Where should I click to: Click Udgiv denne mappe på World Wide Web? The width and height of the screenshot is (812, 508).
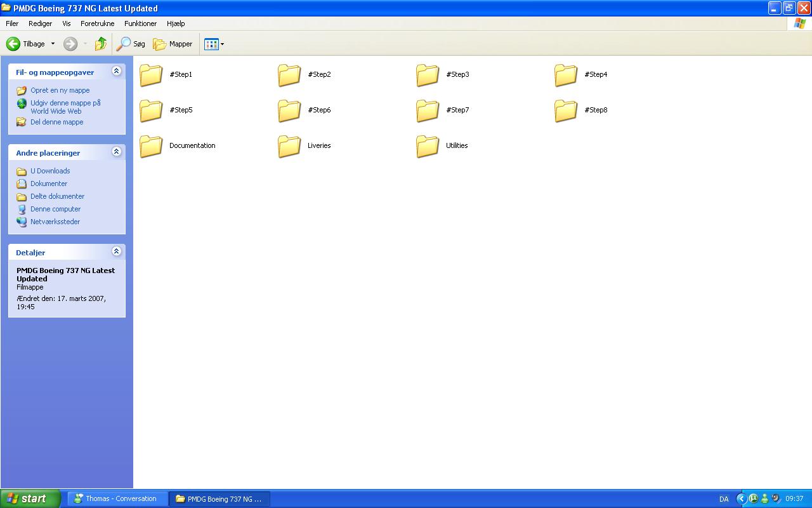pyautogui.click(x=65, y=107)
